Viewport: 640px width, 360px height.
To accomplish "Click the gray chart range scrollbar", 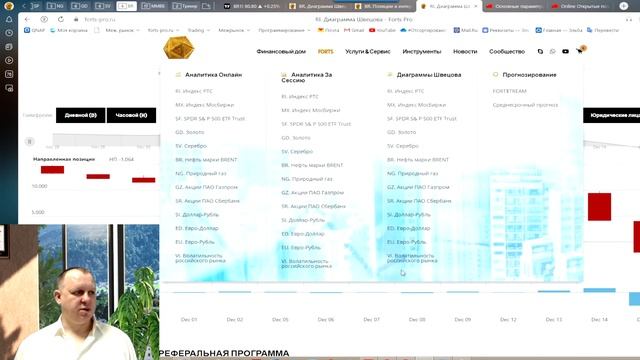I will click(106, 140).
